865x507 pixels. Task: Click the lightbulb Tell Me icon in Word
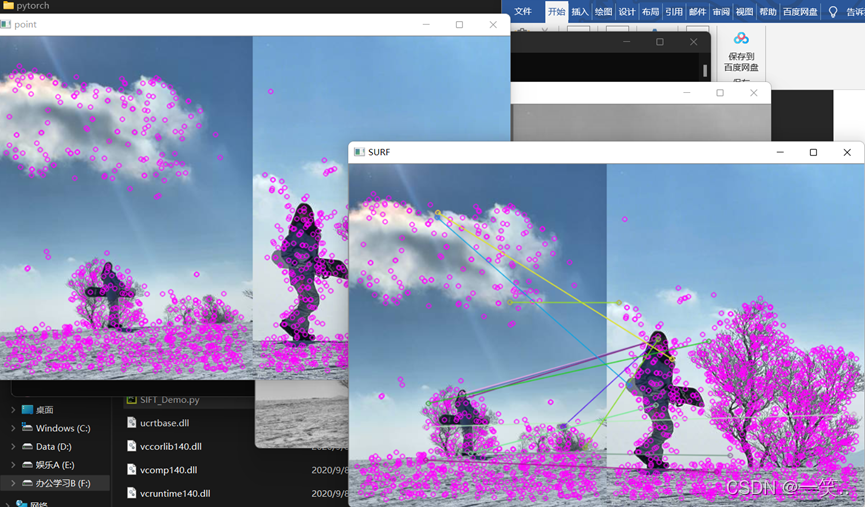pos(833,12)
